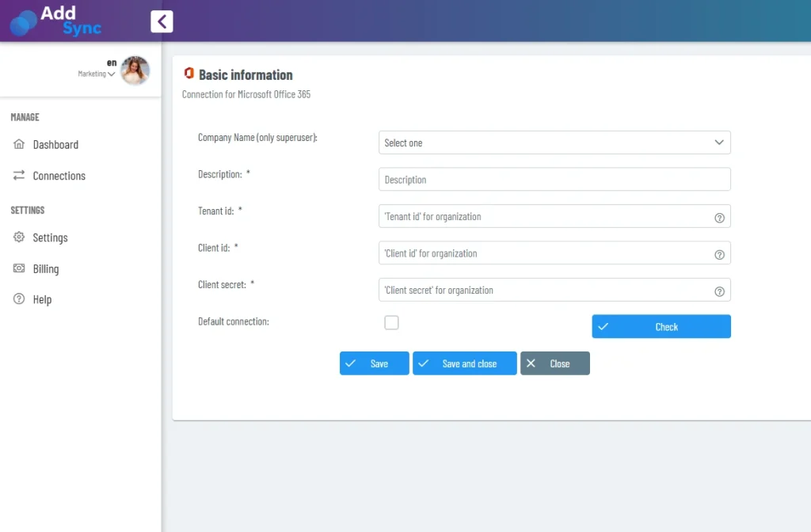Screen dimensions: 811x532
Task: Open the user profile avatar
Action: pyautogui.click(x=135, y=70)
